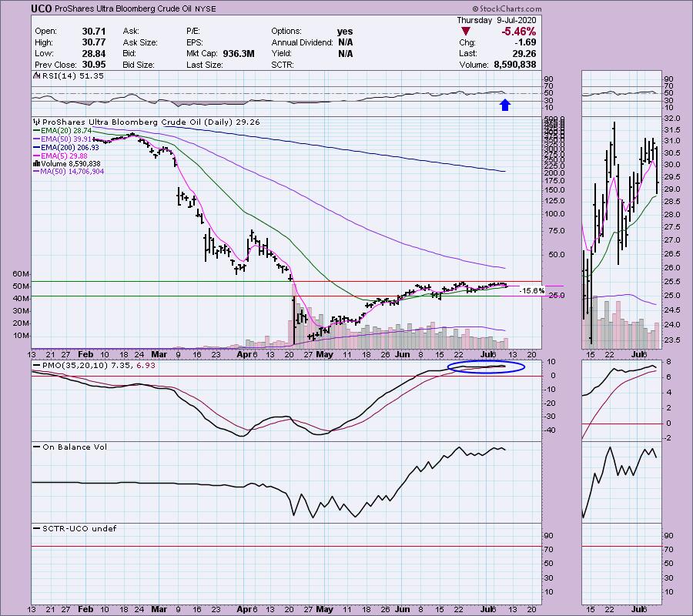Screen dimensions: 693x616
Task: Click the Open value 30.71
Action: coord(94,32)
